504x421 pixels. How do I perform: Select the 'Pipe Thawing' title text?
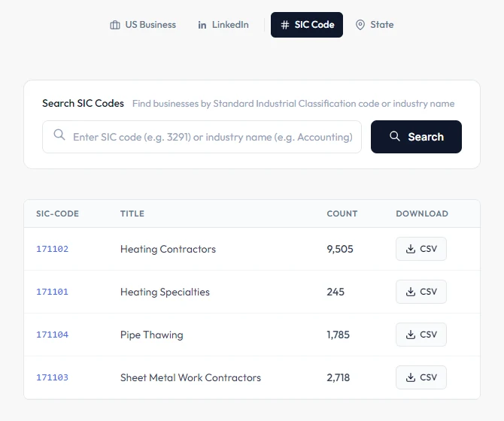coord(152,335)
